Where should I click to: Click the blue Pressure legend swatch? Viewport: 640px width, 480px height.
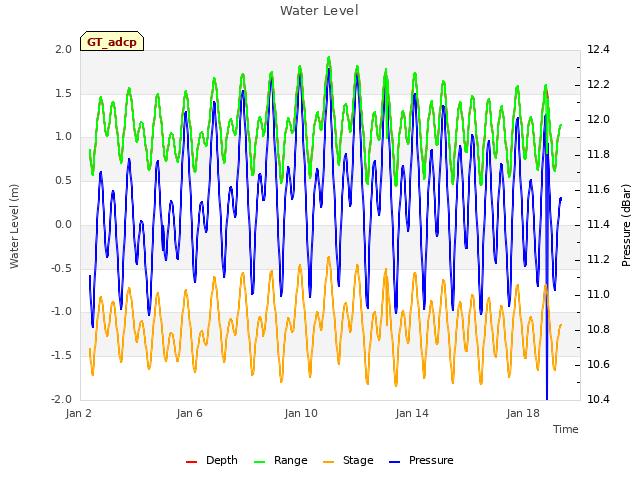click(395, 462)
